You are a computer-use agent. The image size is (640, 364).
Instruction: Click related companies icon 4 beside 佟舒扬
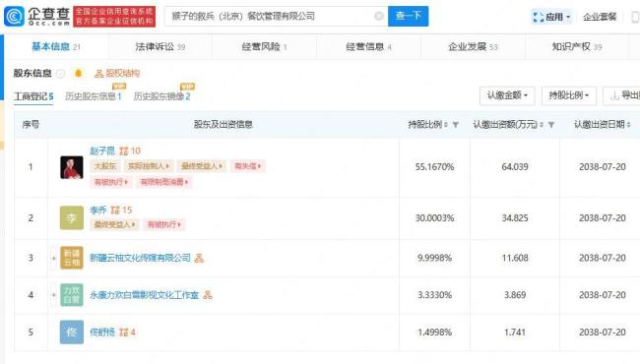127,333
